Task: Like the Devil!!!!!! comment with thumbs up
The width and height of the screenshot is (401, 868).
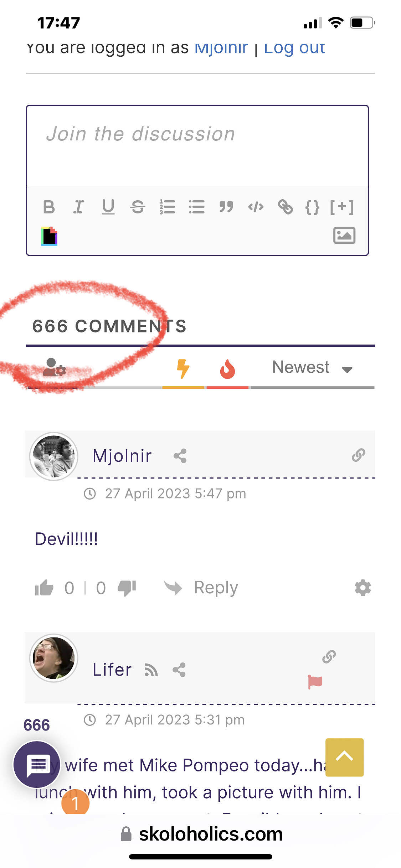Action: (44, 588)
